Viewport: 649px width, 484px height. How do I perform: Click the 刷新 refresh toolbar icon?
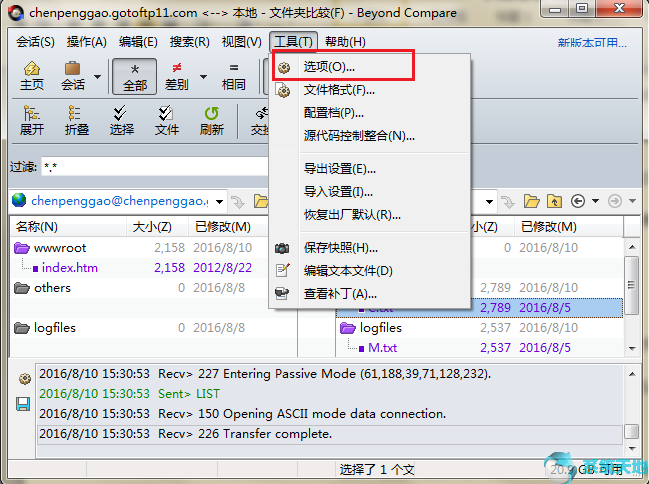coord(212,120)
